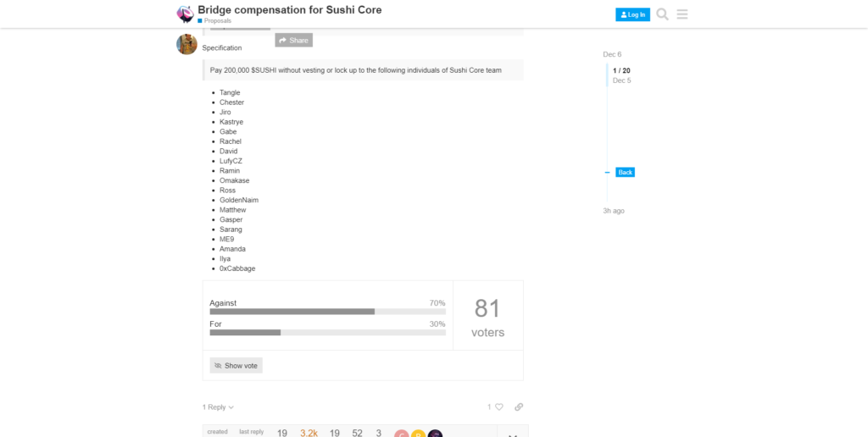The image size is (868, 437).
Task: Expand the topic map details chevron
Action: point(513,434)
